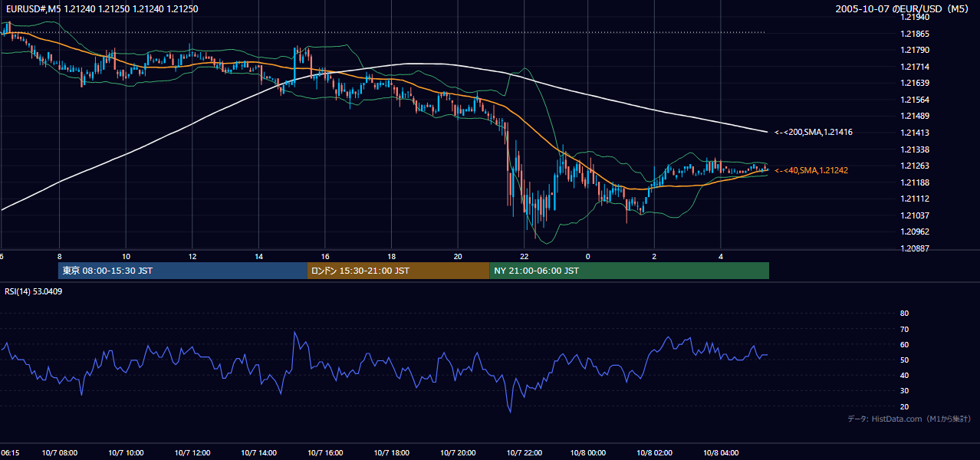Image resolution: width=980 pixels, height=460 pixels.
Task: Click hour label 12 under the price chart
Action: (192, 256)
